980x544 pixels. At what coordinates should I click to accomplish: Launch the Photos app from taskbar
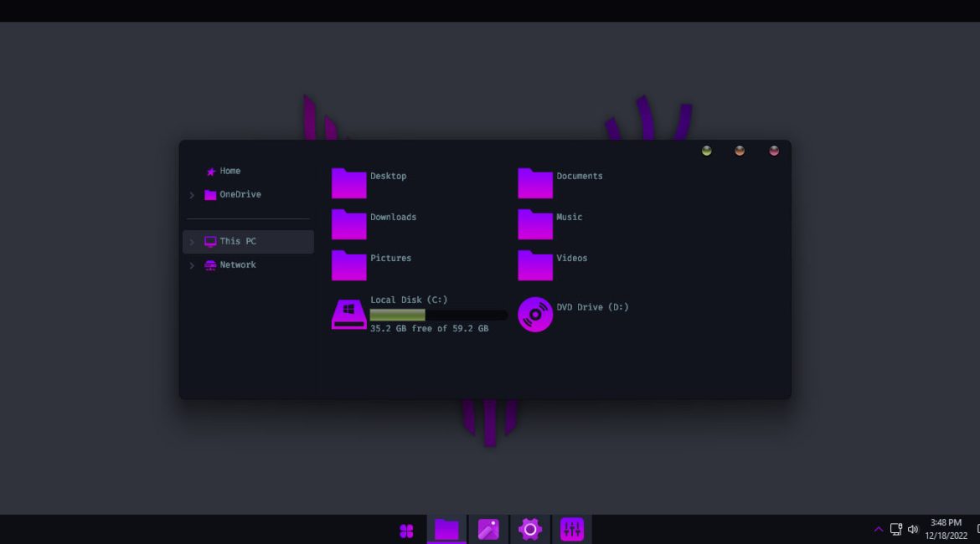click(488, 530)
